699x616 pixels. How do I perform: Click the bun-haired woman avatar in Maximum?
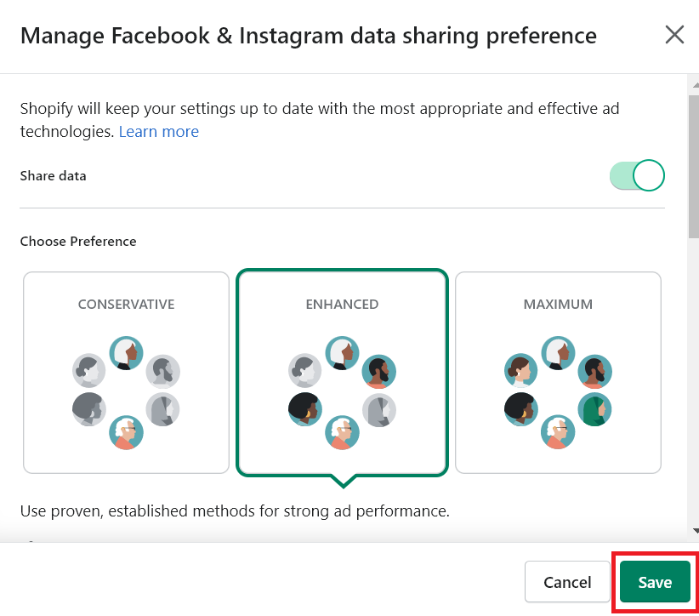pyautogui.click(x=520, y=370)
